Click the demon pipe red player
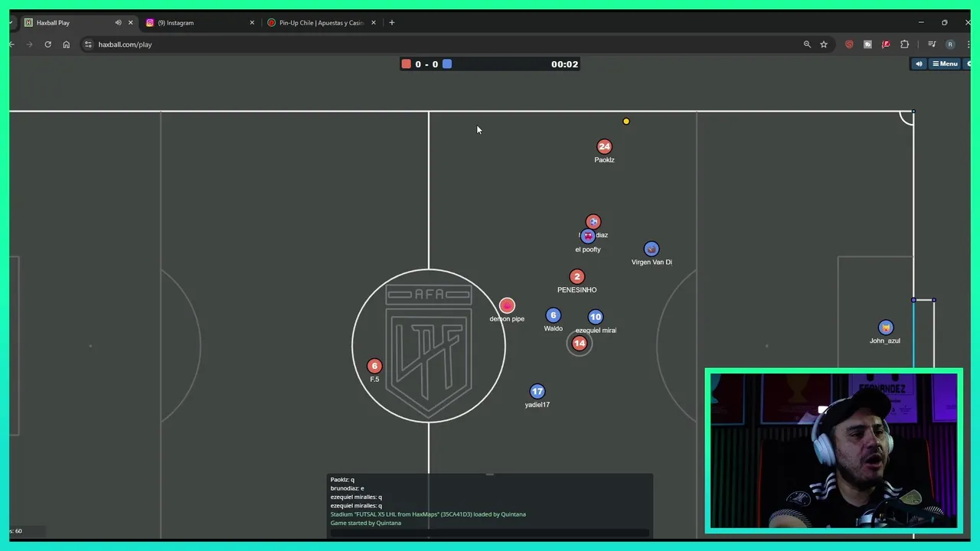The width and height of the screenshot is (980, 551). pos(507,305)
